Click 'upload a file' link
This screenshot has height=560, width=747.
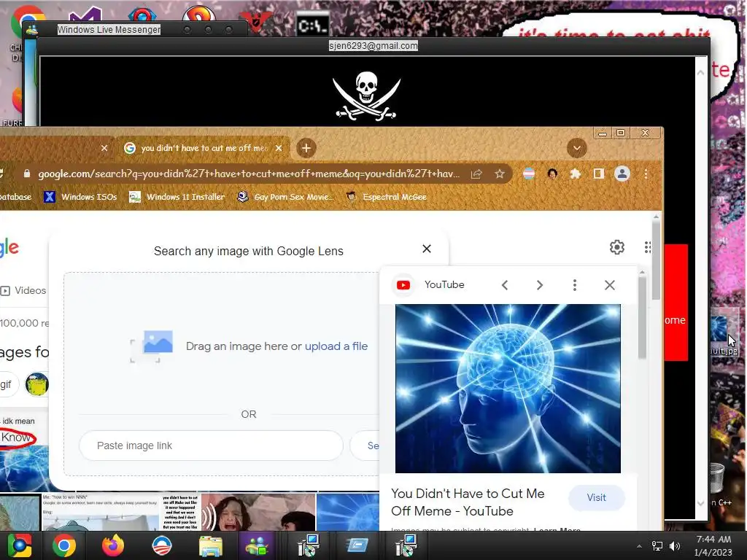(336, 346)
